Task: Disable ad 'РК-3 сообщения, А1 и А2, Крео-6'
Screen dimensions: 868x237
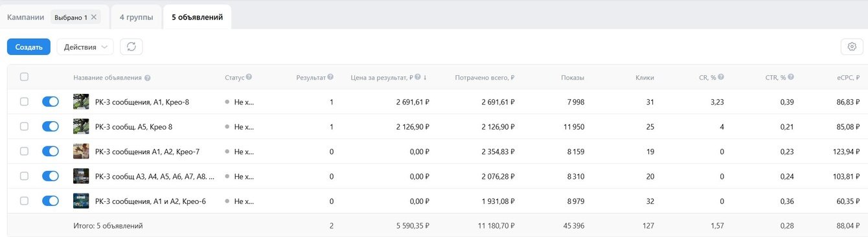Action: coord(51,201)
